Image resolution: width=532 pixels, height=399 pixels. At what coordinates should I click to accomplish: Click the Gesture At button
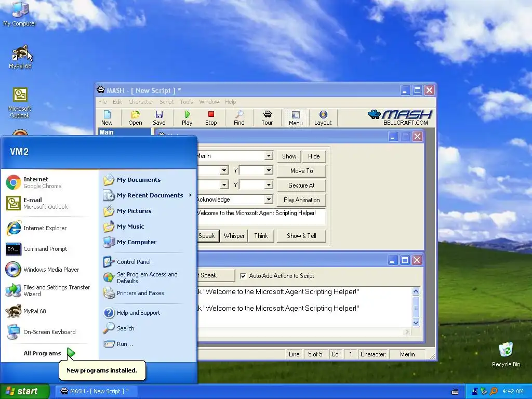pos(301,185)
